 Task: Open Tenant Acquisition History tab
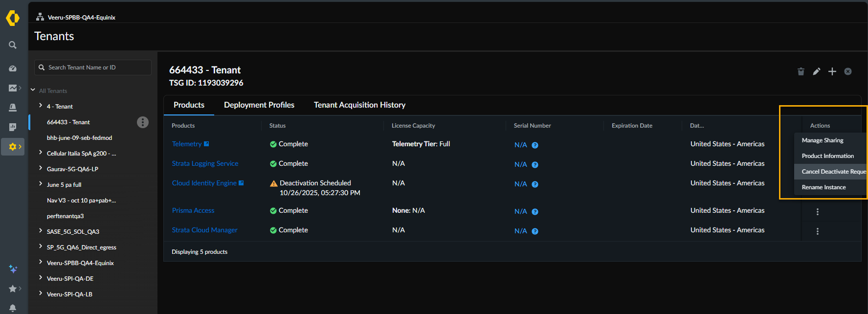click(359, 105)
